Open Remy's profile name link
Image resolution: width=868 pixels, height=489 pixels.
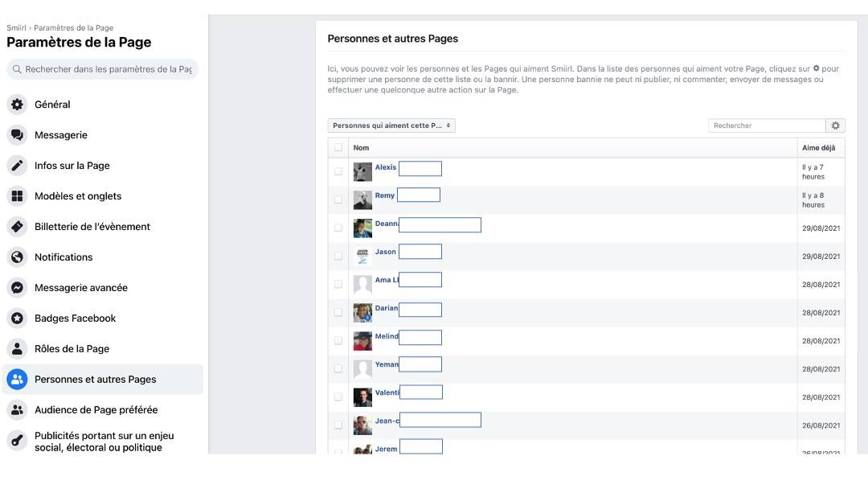click(385, 195)
